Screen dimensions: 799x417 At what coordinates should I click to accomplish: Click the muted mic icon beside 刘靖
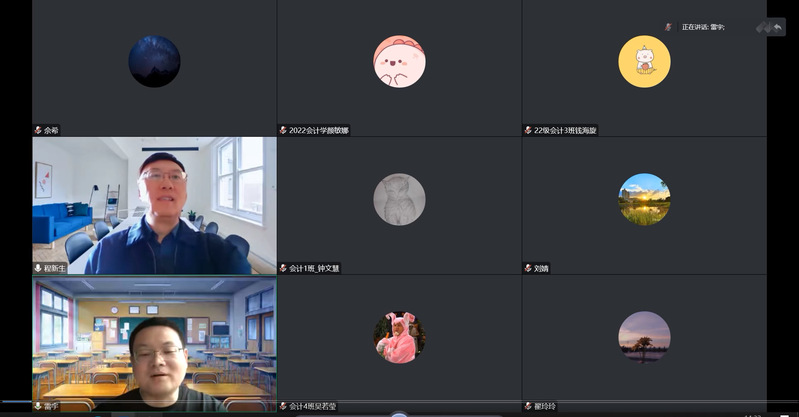coord(528,268)
